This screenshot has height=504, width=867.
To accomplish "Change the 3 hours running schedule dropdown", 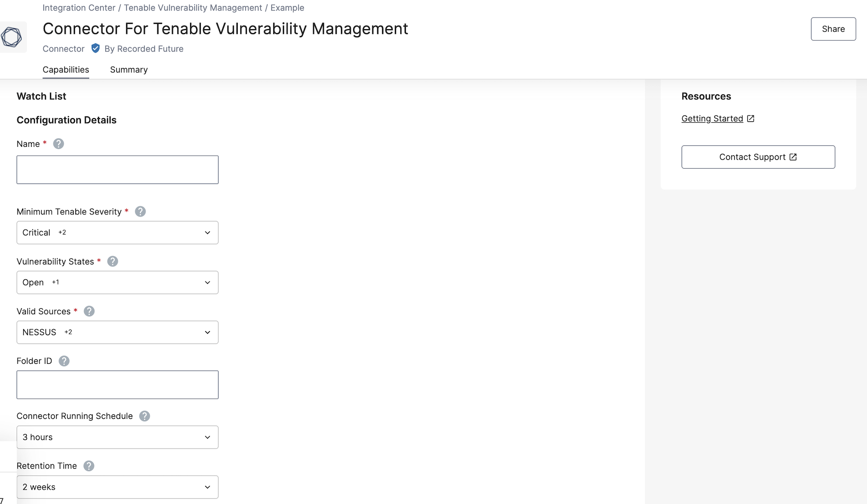I will 117,437.
